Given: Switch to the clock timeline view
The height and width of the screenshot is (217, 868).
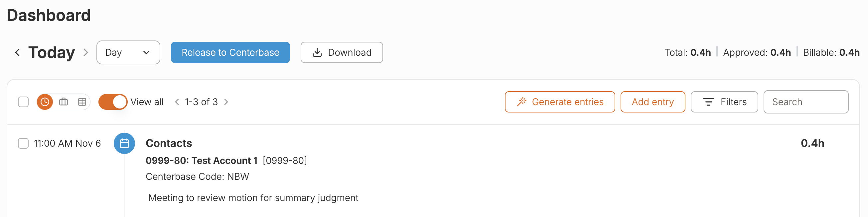Looking at the screenshot, I should pos(45,102).
